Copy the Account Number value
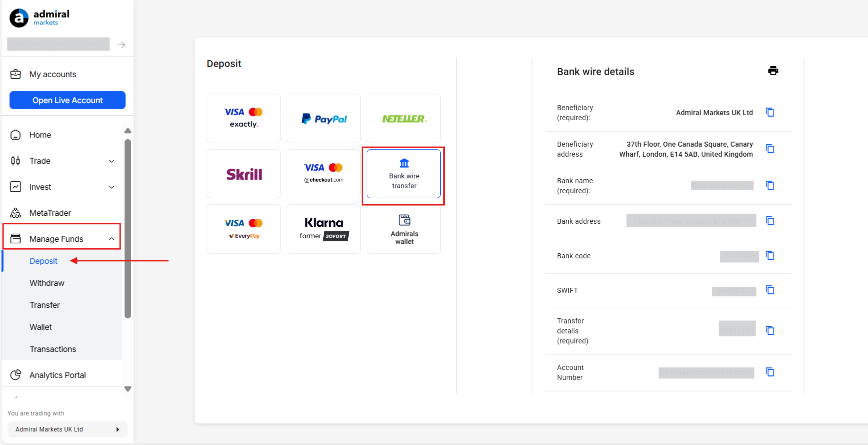The height and width of the screenshot is (445, 868). pos(770,372)
